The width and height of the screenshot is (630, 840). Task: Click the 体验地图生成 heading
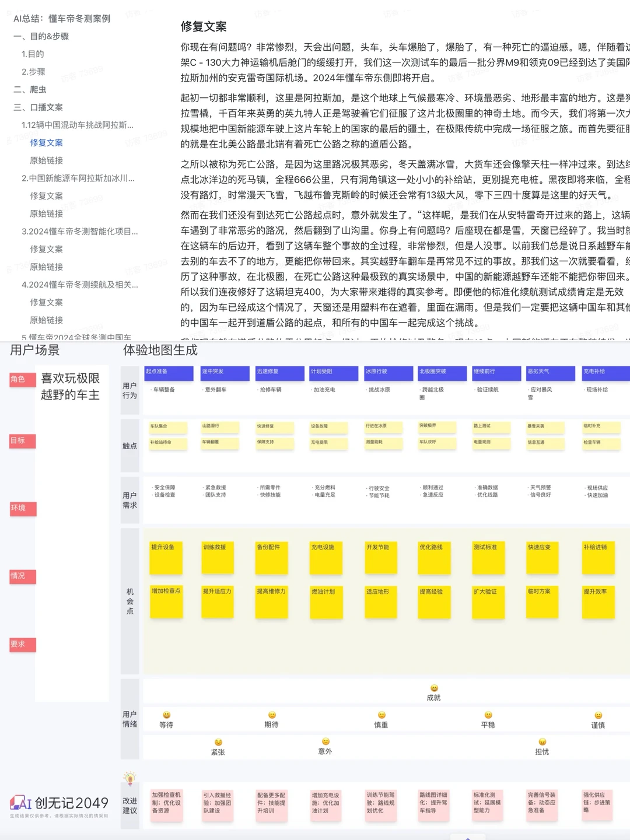160,350
